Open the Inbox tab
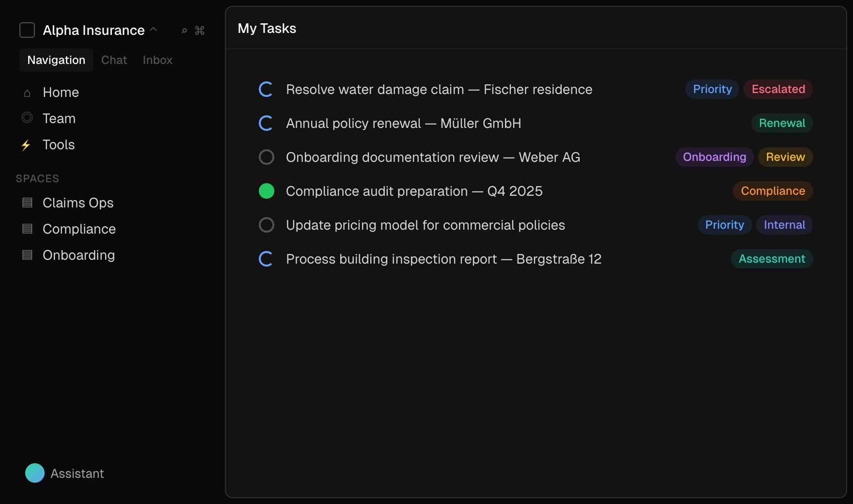This screenshot has width=853, height=504. [x=157, y=60]
